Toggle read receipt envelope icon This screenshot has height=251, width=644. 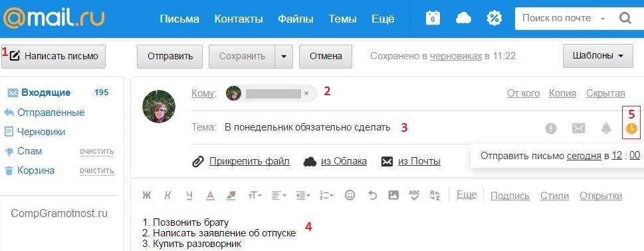(579, 128)
